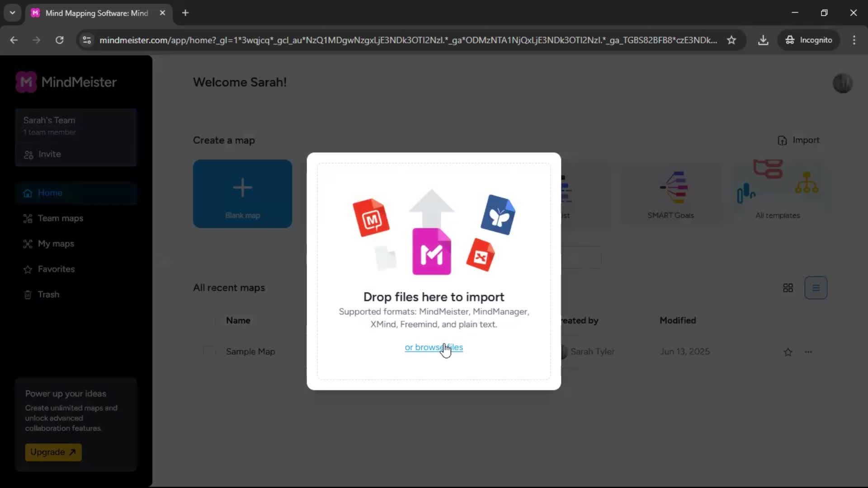Select the Sample Map checkbox
This screenshot has height=488, width=868.
pos(209,352)
